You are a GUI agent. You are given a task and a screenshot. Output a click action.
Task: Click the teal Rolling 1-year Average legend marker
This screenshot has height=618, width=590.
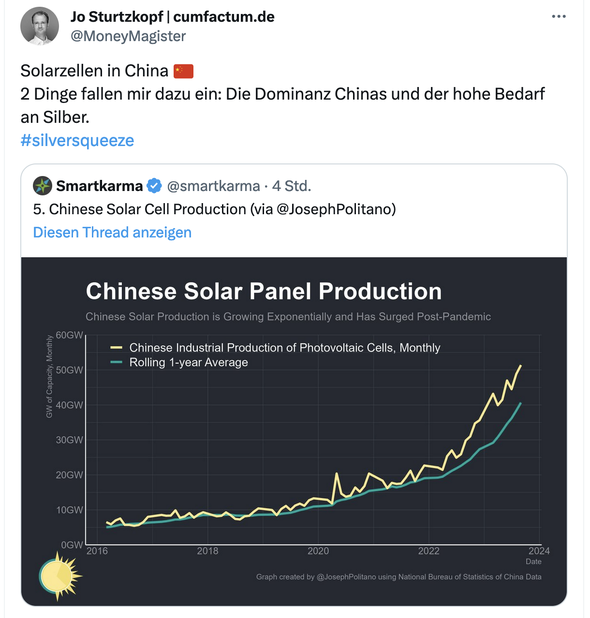[116, 362]
